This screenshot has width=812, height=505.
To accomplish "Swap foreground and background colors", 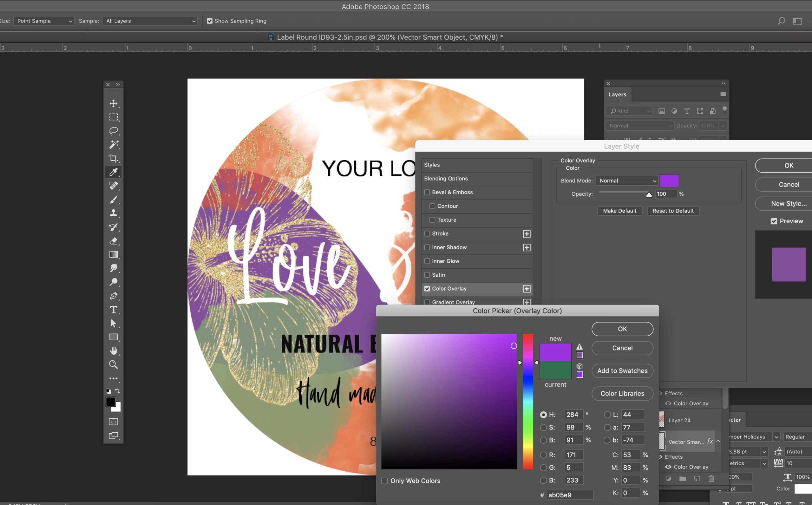I will click(118, 390).
